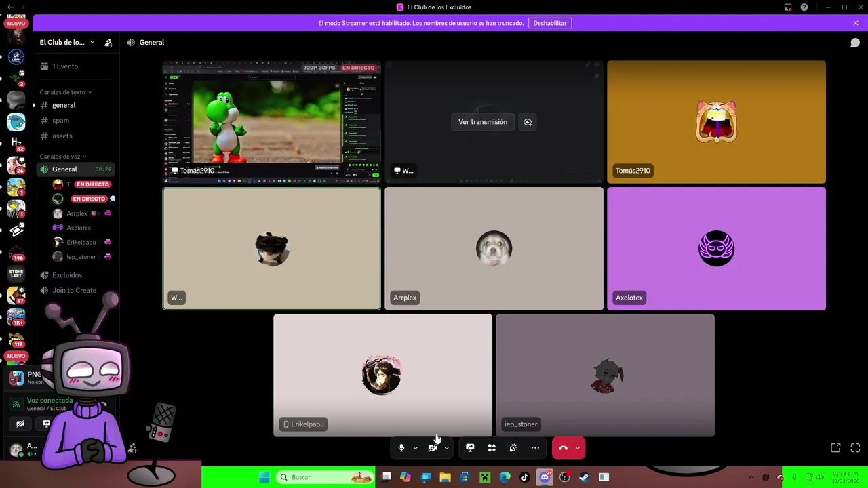This screenshot has height=488, width=868.
Task: Open the Discord help icon
Action: click(x=804, y=7)
